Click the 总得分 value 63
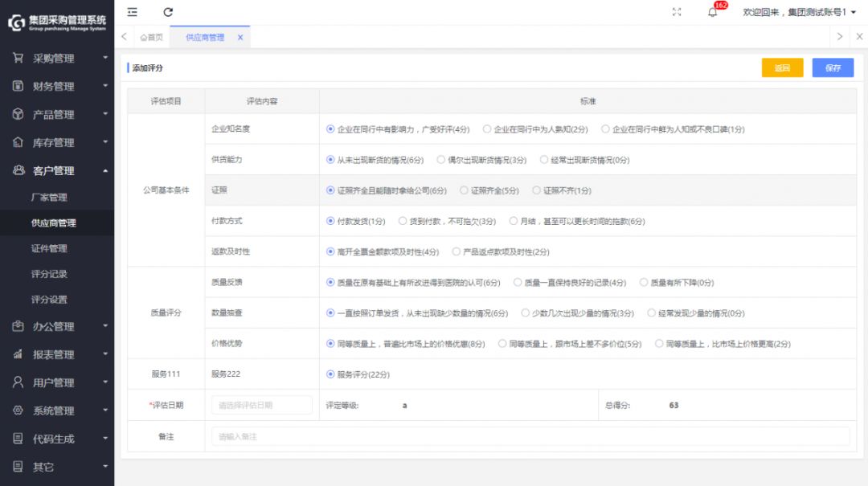 [x=674, y=405]
